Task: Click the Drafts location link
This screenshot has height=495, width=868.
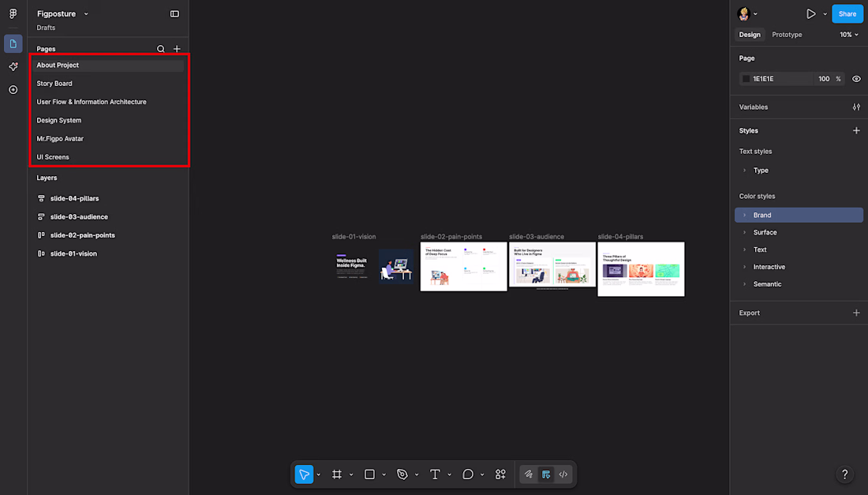Action: click(46, 28)
